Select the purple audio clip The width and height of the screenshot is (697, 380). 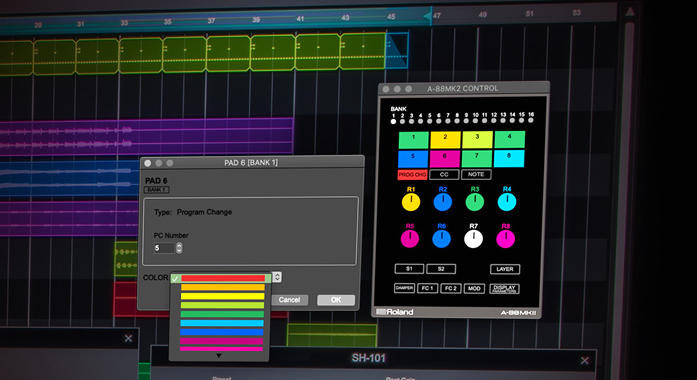(x=147, y=136)
